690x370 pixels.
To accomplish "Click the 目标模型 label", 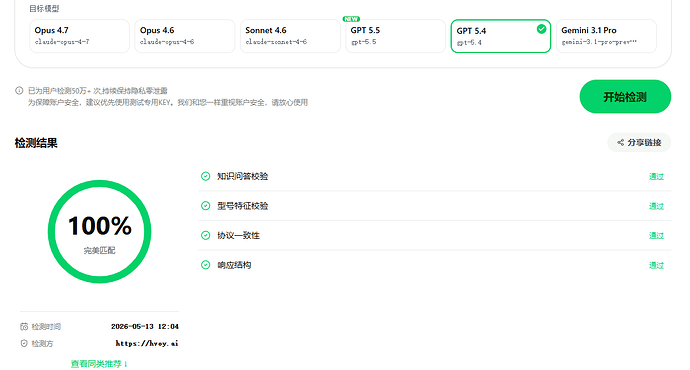I will (x=44, y=8).
